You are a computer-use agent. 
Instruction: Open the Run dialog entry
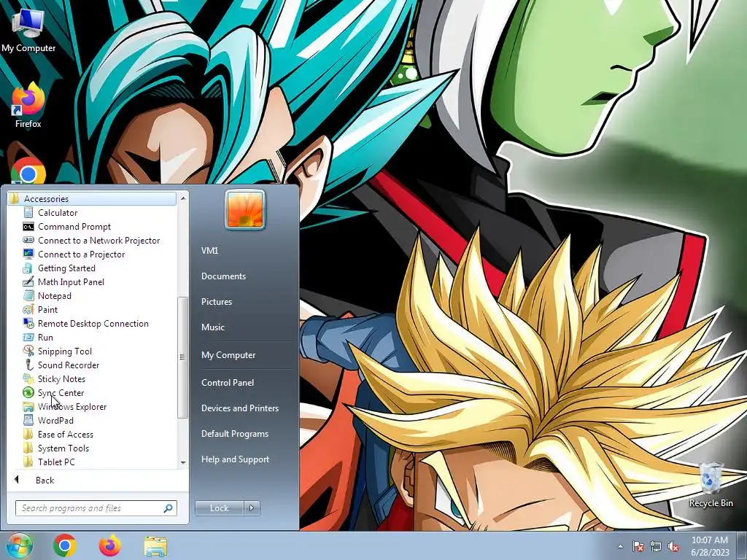(x=45, y=337)
